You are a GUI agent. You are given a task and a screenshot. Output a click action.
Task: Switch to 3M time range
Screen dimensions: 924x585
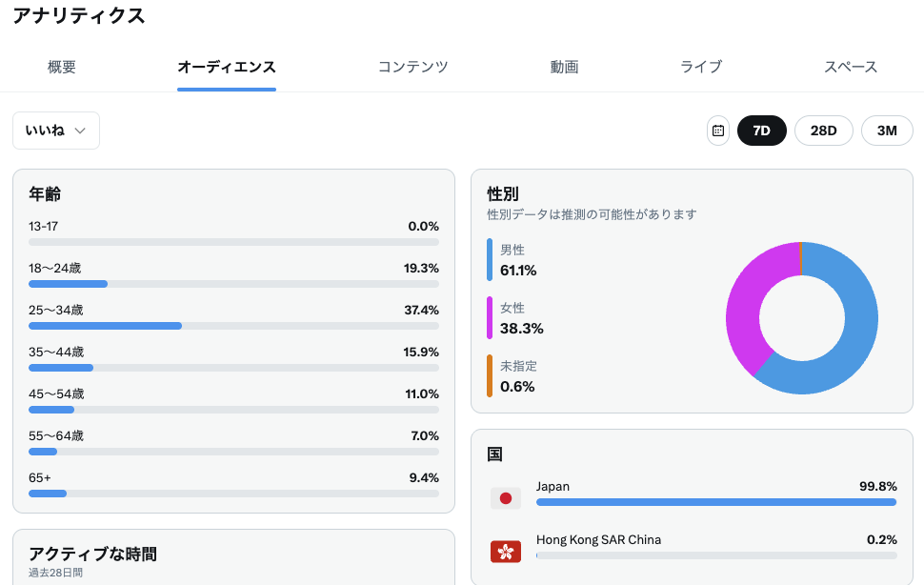tap(886, 131)
